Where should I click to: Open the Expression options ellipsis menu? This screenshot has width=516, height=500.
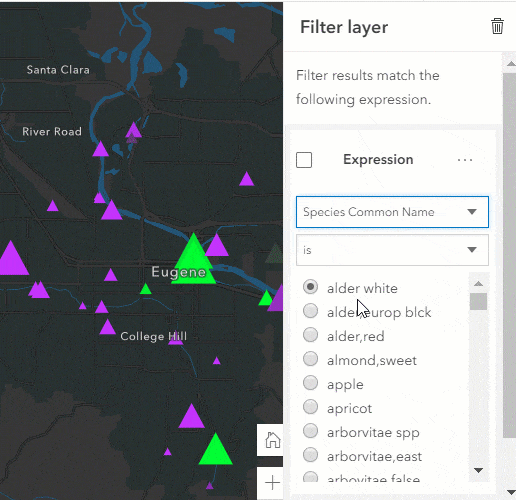(465, 160)
